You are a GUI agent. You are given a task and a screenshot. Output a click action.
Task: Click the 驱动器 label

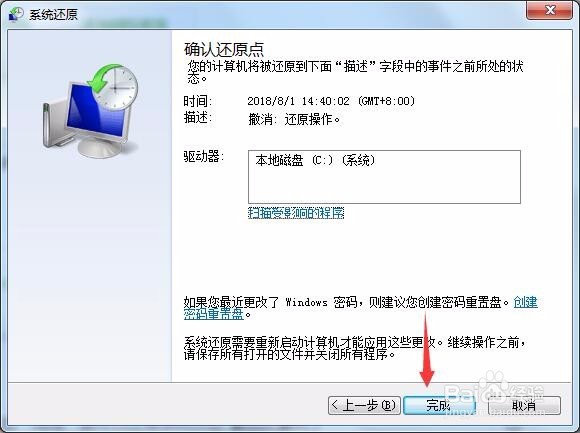coord(204,156)
